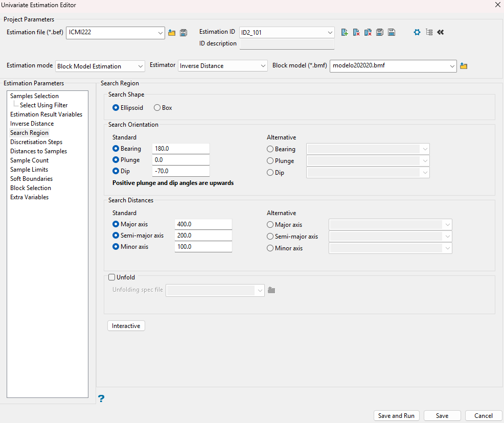Open the blue gear settings icon
The height and width of the screenshot is (423, 504).
(417, 32)
